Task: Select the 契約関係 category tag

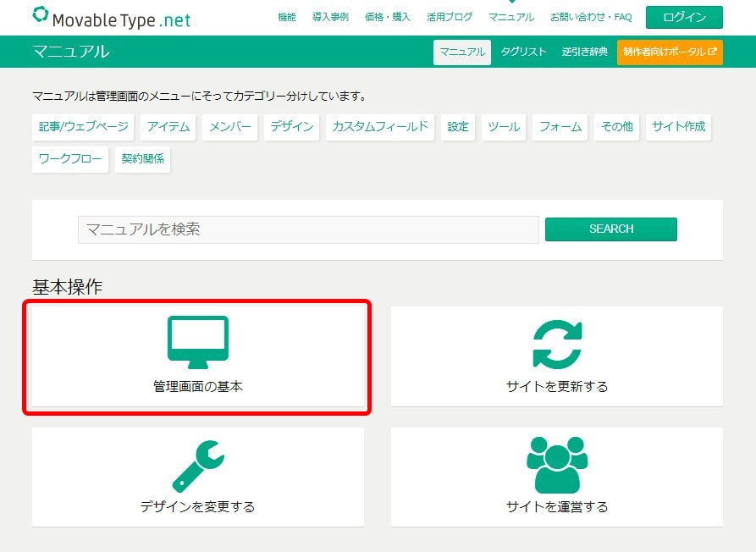Action: (x=143, y=159)
